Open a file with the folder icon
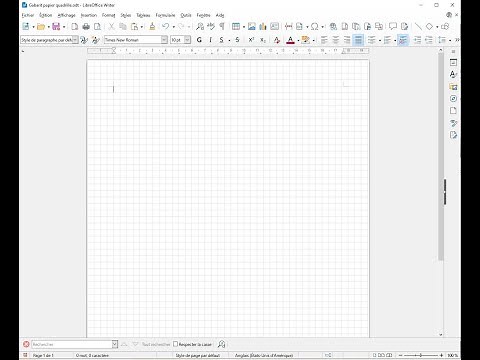Screen dimensions: 480x360 click(41, 26)
